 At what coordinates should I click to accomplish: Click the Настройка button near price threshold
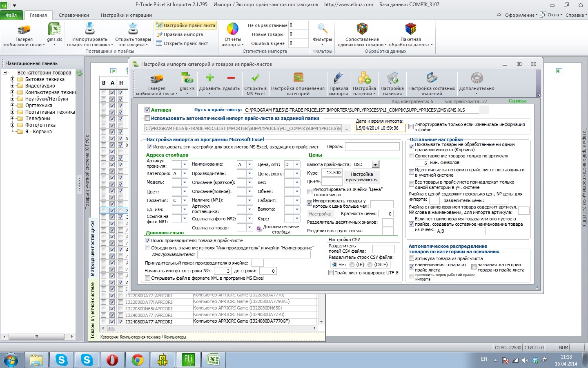pos(320,214)
